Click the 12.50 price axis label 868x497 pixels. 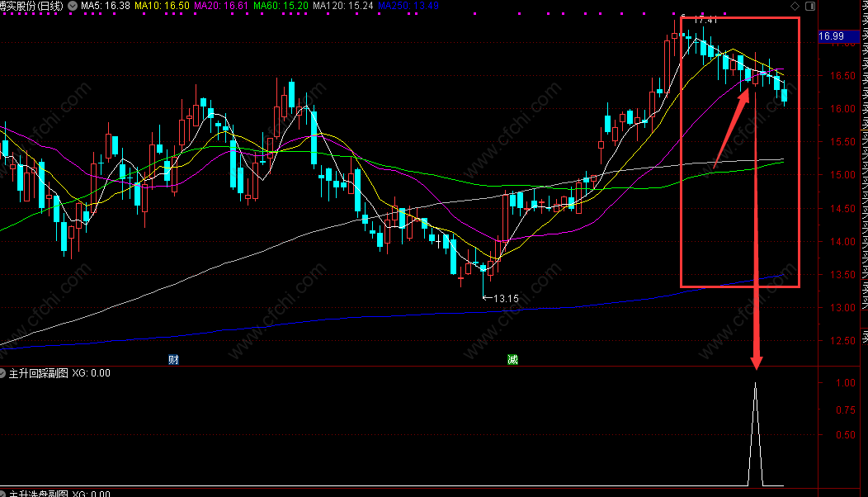coord(842,341)
